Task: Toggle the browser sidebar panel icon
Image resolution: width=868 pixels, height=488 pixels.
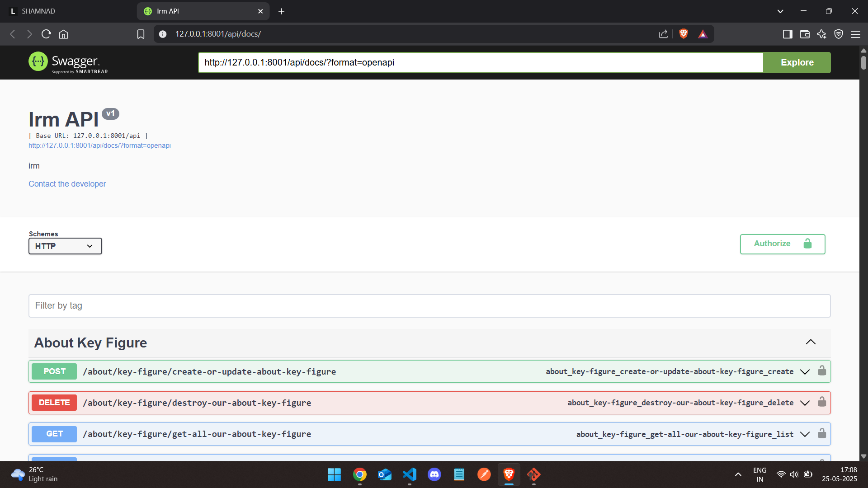Action: pos(788,34)
